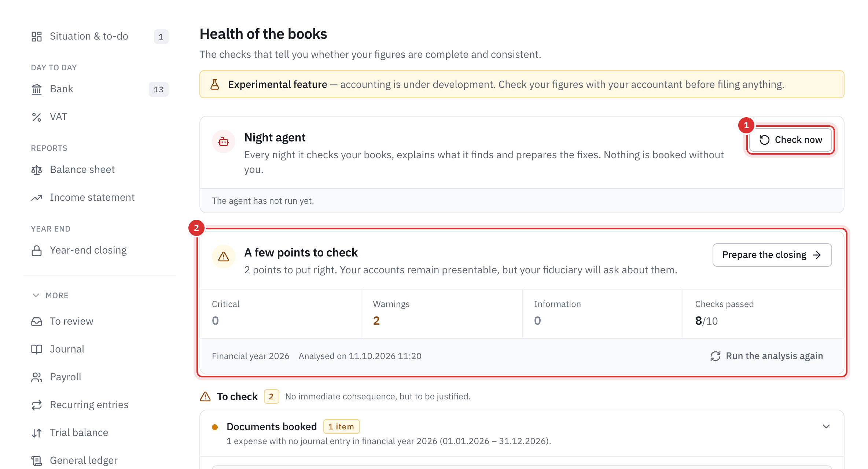Open the General ledger page
The height and width of the screenshot is (469, 868).
pyautogui.click(x=100, y=461)
